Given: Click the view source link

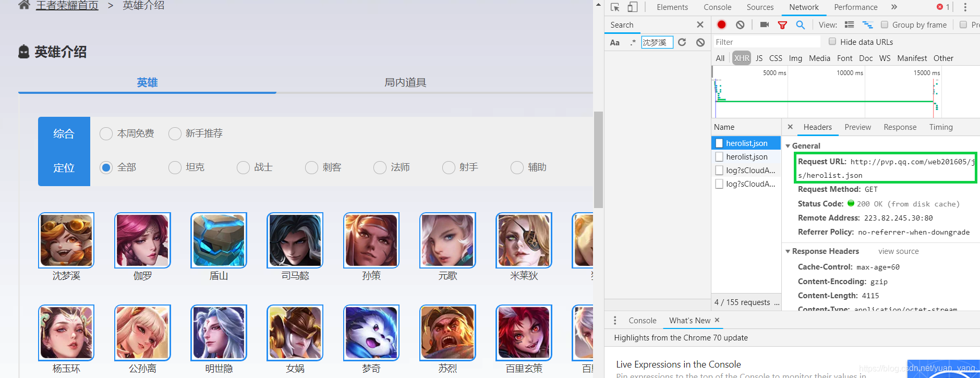Looking at the screenshot, I should tap(898, 251).
